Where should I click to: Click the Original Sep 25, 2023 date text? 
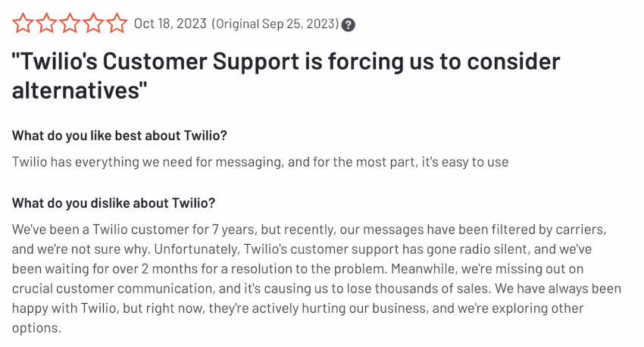[x=275, y=23]
